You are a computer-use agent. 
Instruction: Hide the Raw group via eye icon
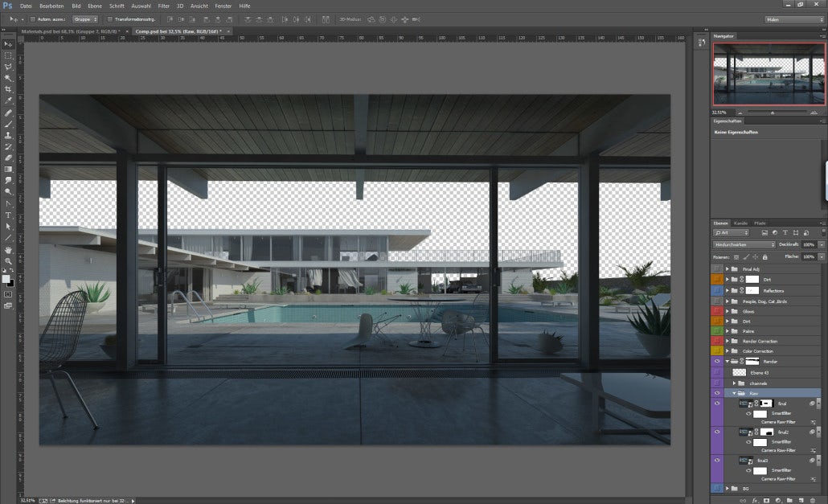tap(717, 393)
